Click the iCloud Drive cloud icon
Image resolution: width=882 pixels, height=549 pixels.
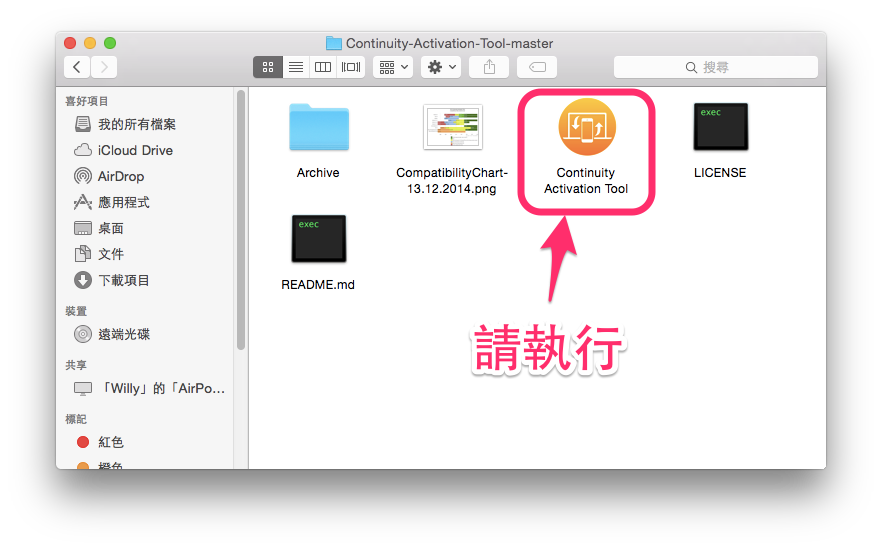pyautogui.click(x=83, y=150)
